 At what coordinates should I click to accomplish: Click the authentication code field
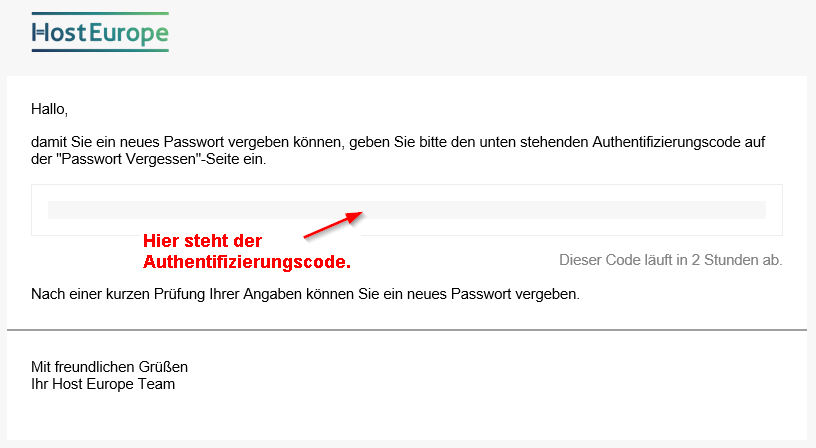pyautogui.click(x=406, y=210)
